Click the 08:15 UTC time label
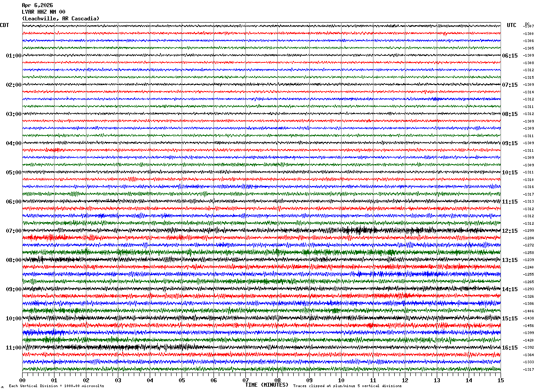This screenshot has width=536, height=392. click(510, 114)
